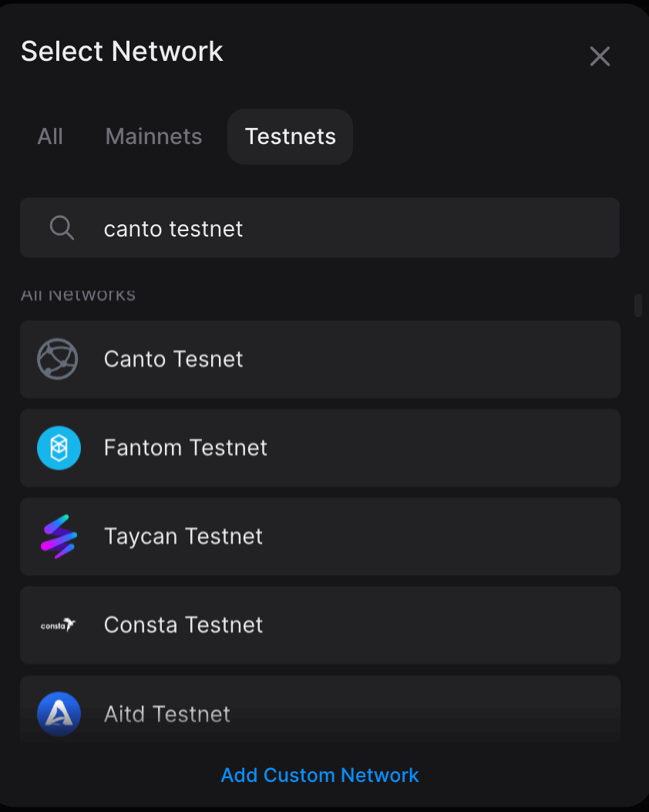Click the Fantom hexagon emblem
The height and width of the screenshot is (812, 649).
(x=59, y=448)
